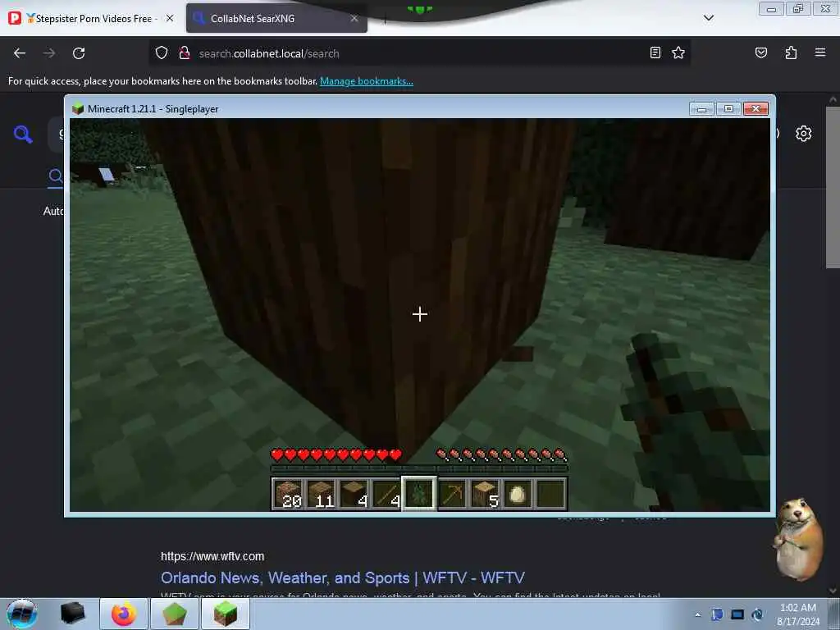
Task: Switch to Minecraft grass block taskbar icon
Action: 226,614
